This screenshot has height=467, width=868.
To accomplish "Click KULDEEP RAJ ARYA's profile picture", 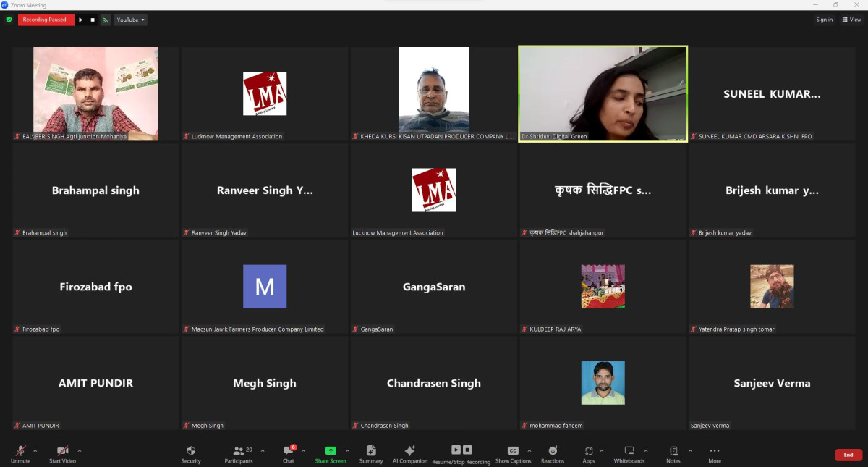I will (x=603, y=287).
